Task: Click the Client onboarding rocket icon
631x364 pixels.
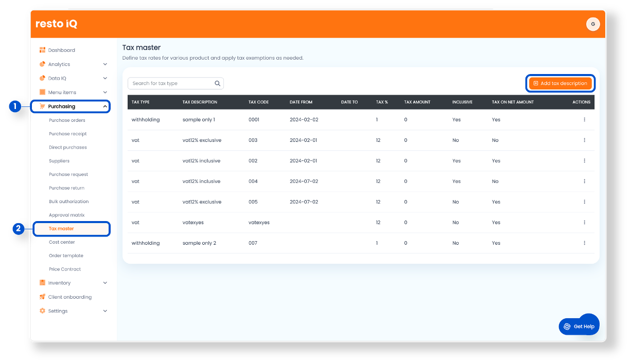Action: 43,297
